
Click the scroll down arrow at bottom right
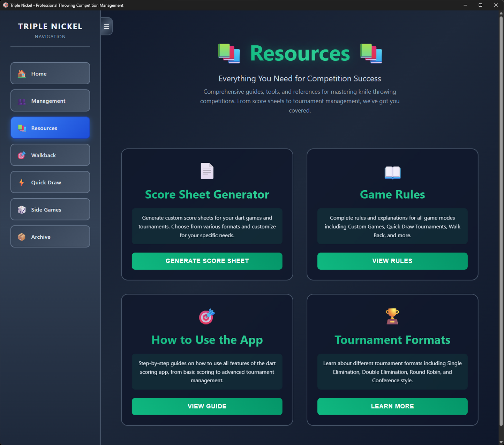[501, 442]
